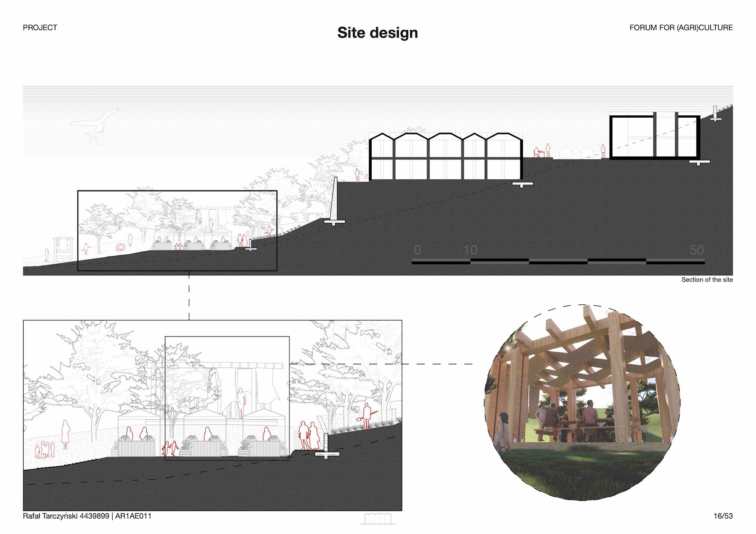
Task: Click the 16/53 page number
Action: click(x=723, y=516)
